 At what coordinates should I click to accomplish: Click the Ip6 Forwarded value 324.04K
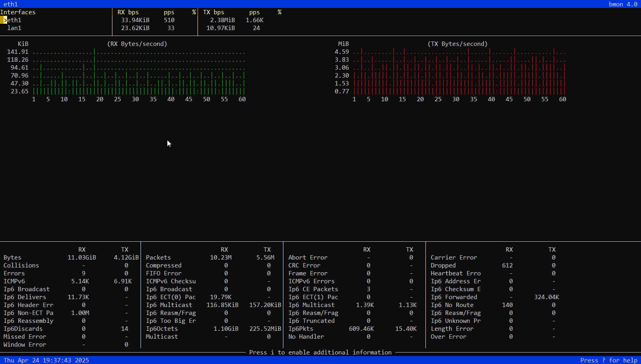point(546,297)
